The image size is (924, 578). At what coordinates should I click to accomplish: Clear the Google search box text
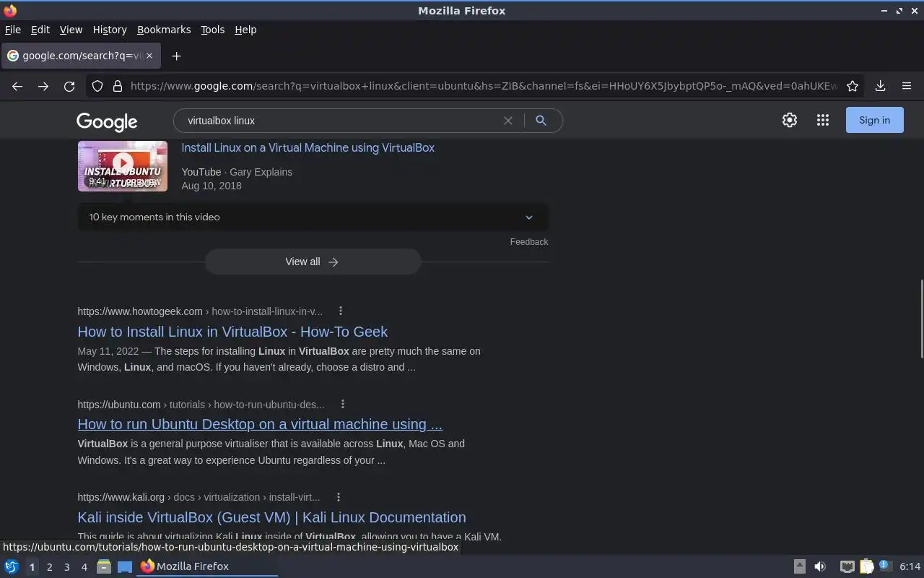click(508, 121)
